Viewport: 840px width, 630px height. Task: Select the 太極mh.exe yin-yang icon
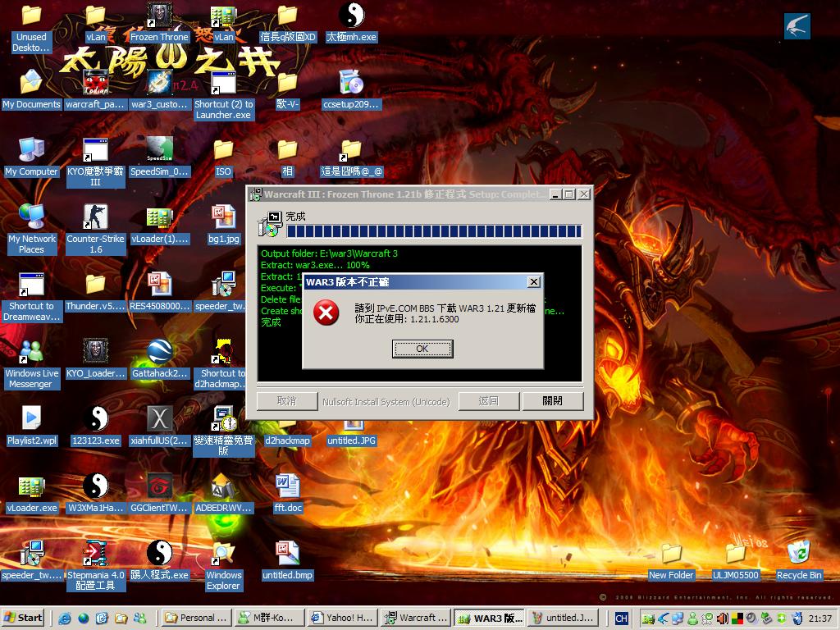click(x=351, y=16)
